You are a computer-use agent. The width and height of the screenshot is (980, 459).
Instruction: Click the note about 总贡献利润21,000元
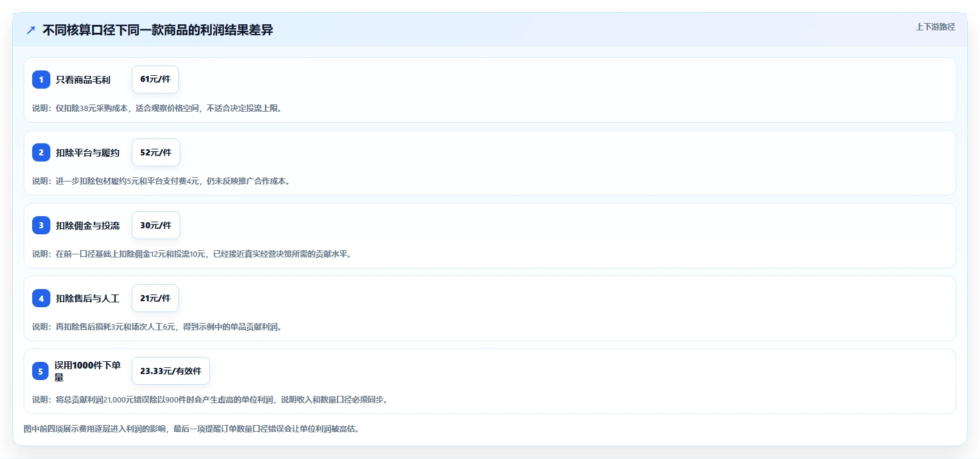tap(211, 399)
